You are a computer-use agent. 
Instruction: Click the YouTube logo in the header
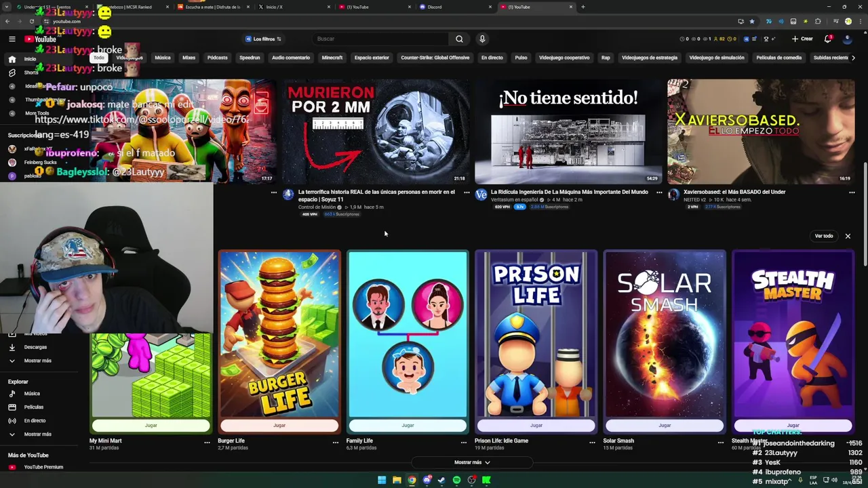tap(41, 39)
